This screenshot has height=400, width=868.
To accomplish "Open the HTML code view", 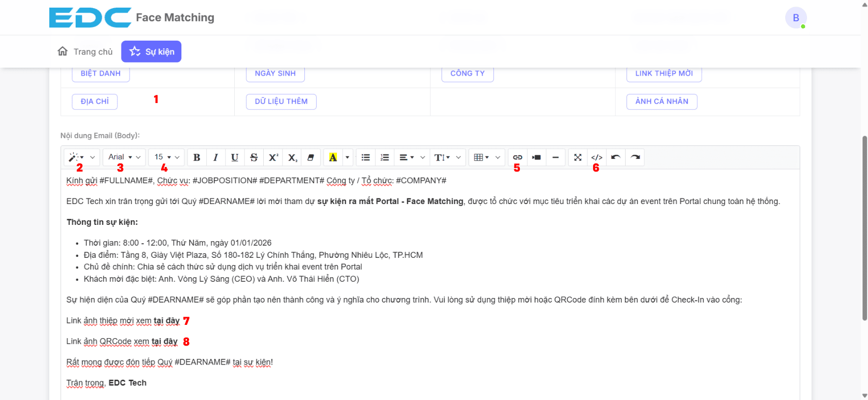I will (597, 157).
